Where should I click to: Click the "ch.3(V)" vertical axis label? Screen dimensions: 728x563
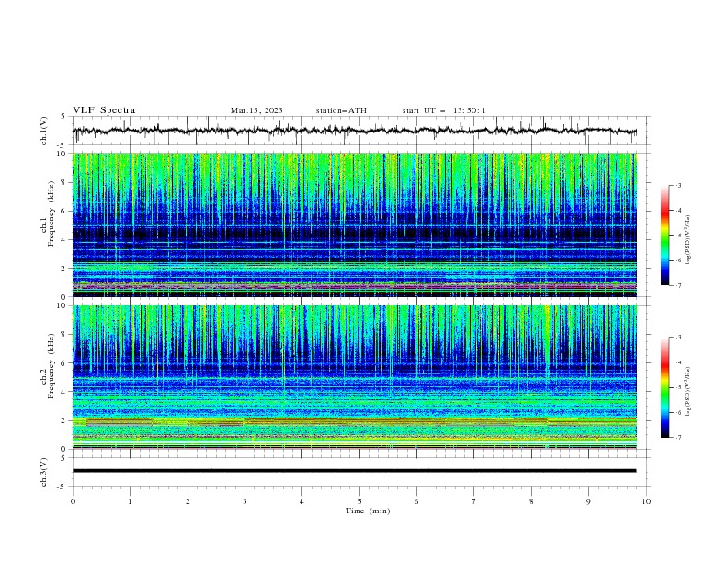point(44,472)
